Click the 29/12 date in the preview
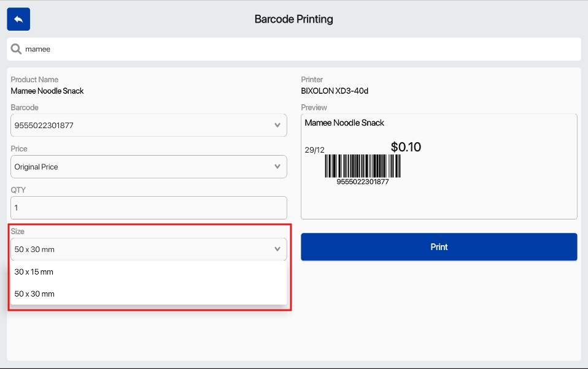The image size is (588, 369). [x=314, y=150]
